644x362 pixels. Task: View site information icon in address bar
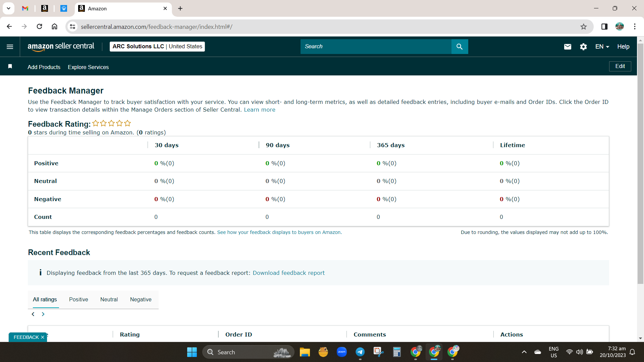(72, 26)
